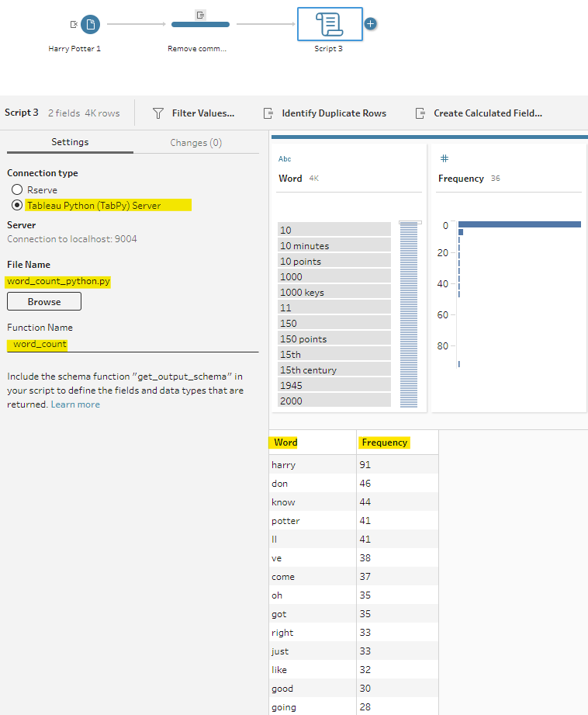Image resolution: width=588 pixels, height=715 pixels.
Task: Open the Settings tab
Action: 70,143
